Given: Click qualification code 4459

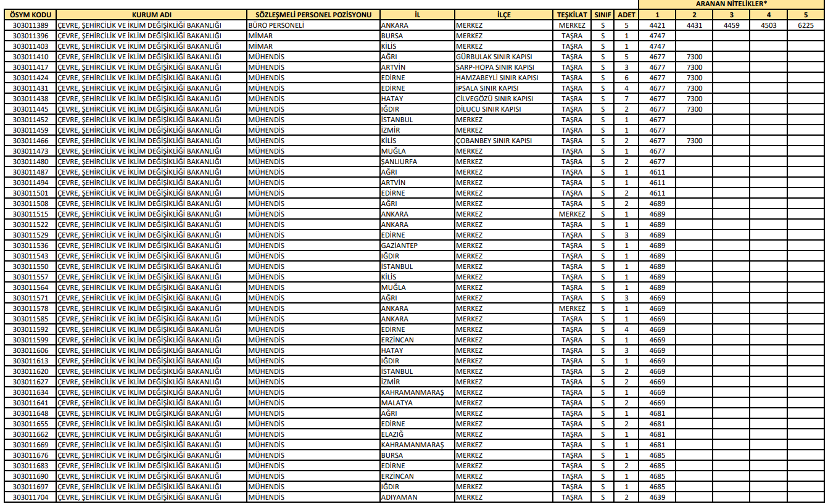Looking at the screenshot, I should [x=731, y=25].
